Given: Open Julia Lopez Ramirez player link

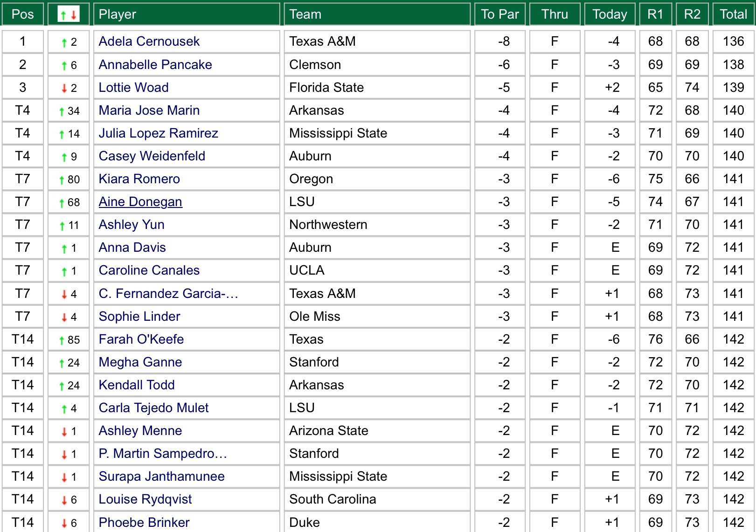Looking at the screenshot, I should (x=158, y=133).
